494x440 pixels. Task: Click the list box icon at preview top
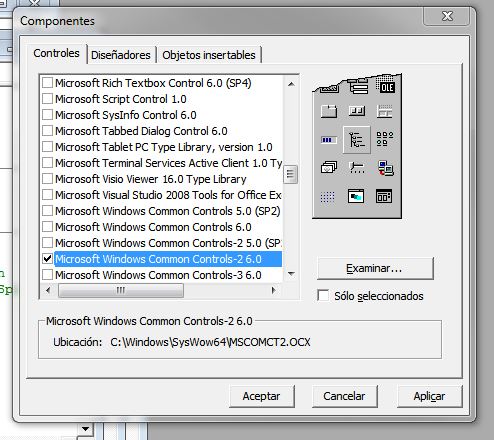click(x=358, y=86)
